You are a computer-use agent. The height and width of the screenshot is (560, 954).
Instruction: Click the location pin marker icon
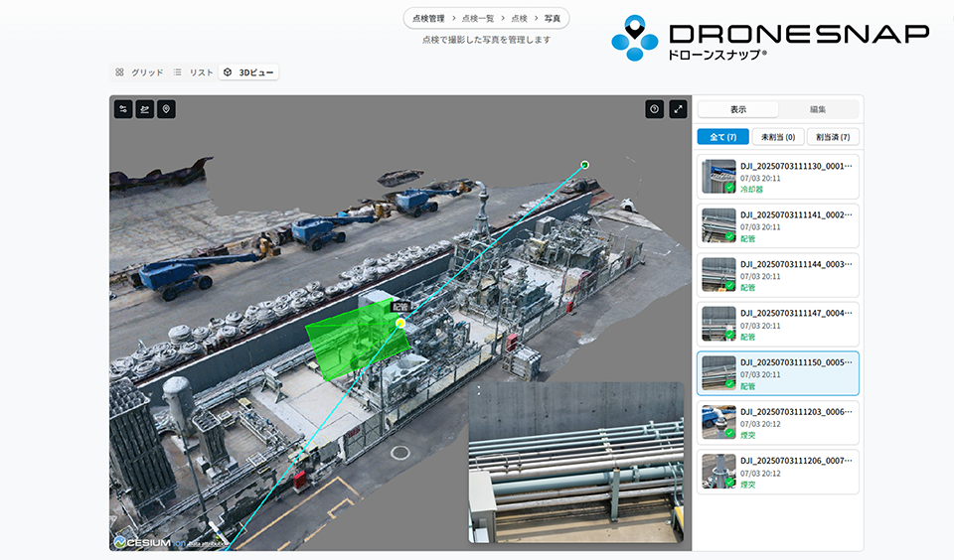click(x=167, y=109)
